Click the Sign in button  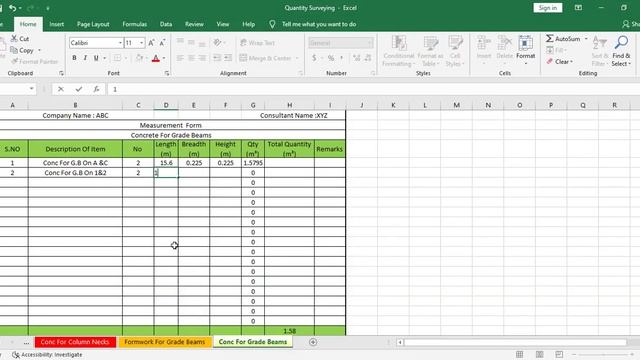[x=547, y=8]
